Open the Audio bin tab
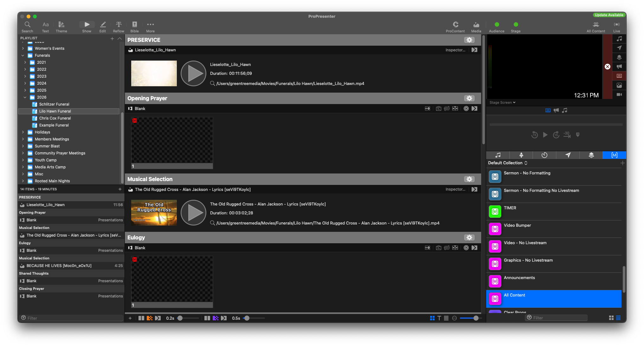 click(498, 155)
